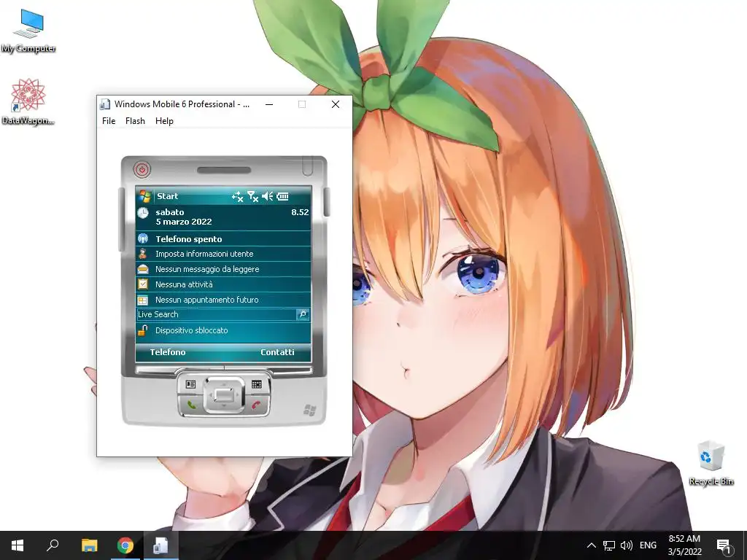Screen dimensions: 747x560
Task: Click the center D-pad select button
Action: pyautogui.click(x=224, y=394)
